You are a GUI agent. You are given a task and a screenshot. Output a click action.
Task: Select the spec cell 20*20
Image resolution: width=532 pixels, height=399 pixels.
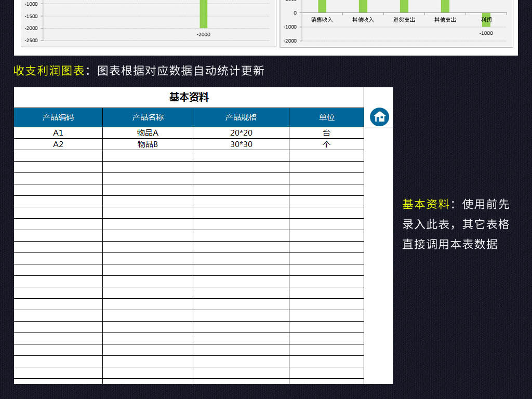click(241, 132)
